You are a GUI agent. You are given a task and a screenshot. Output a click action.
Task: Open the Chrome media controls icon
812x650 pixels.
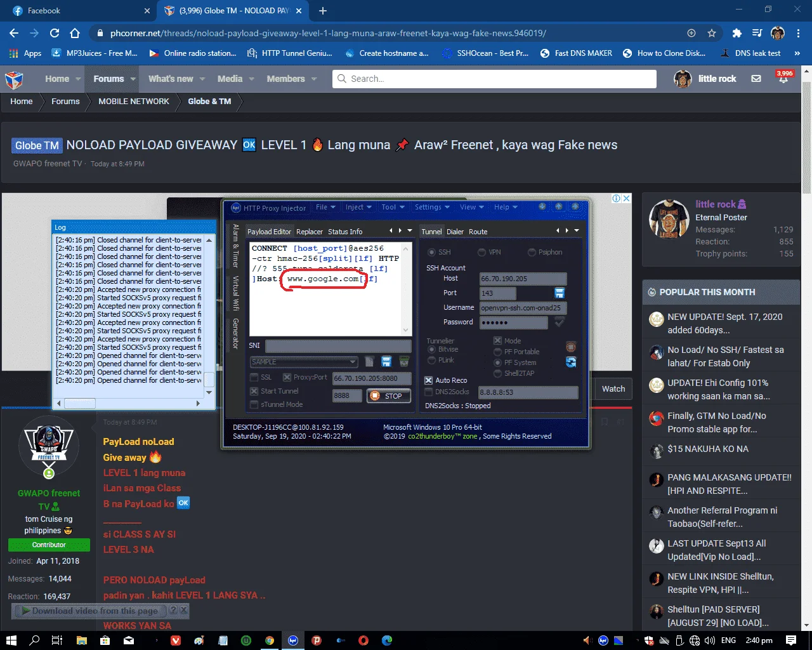point(757,33)
